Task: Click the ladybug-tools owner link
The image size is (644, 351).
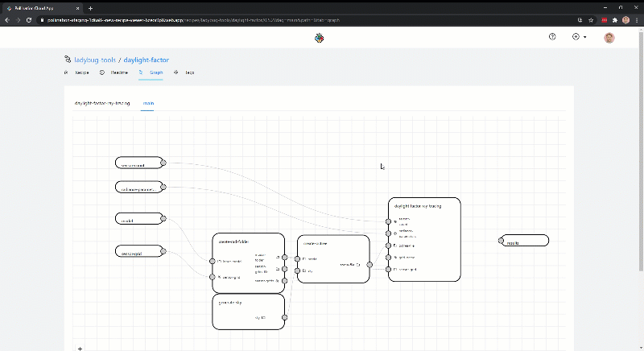Action: (95, 60)
